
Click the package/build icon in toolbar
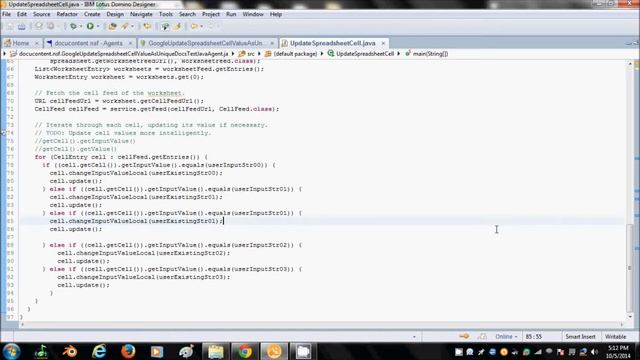click(112, 27)
